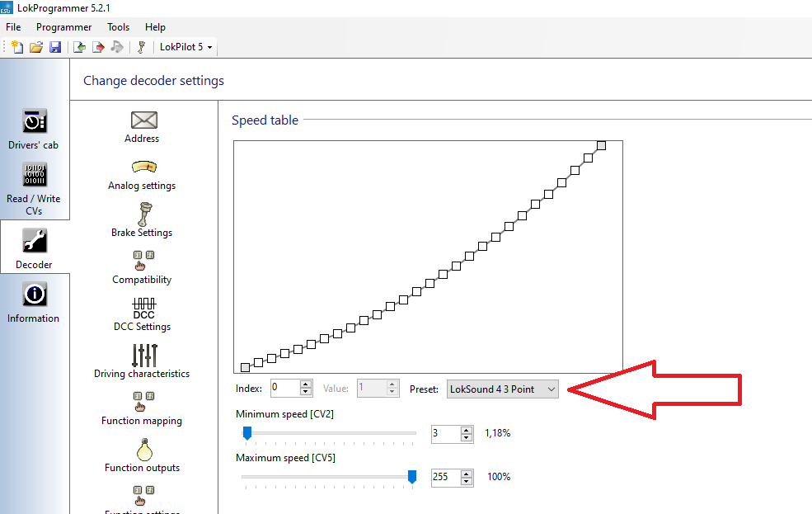Go to Brake Settings category
This screenshot has height=514, width=812.
(x=143, y=220)
